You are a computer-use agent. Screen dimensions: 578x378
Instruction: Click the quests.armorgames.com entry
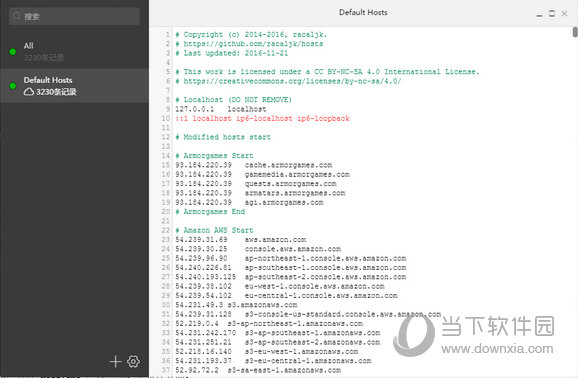pos(256,184)
